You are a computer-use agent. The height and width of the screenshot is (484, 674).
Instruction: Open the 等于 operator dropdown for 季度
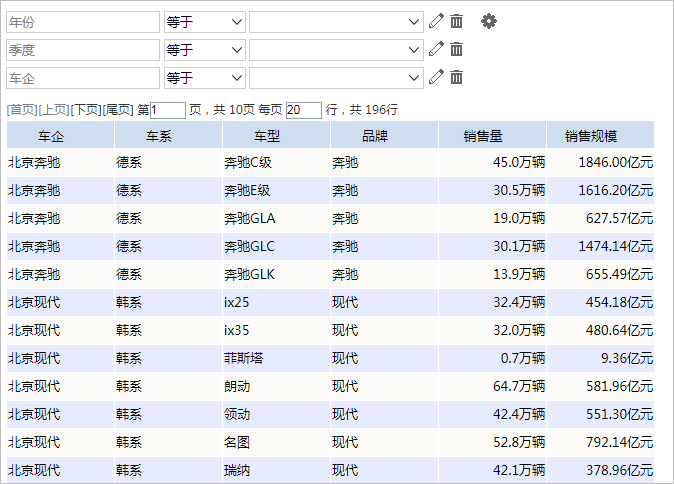[205, 50]
